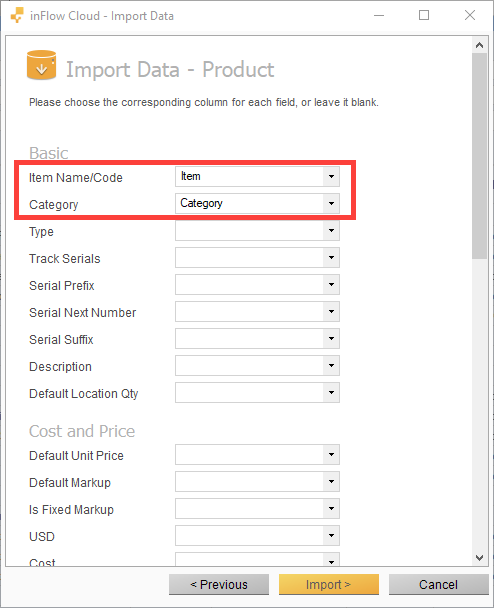The height and width of the screenshot is (608, 494).
Task: Start the import with Import button
Action: coord(328,584)
